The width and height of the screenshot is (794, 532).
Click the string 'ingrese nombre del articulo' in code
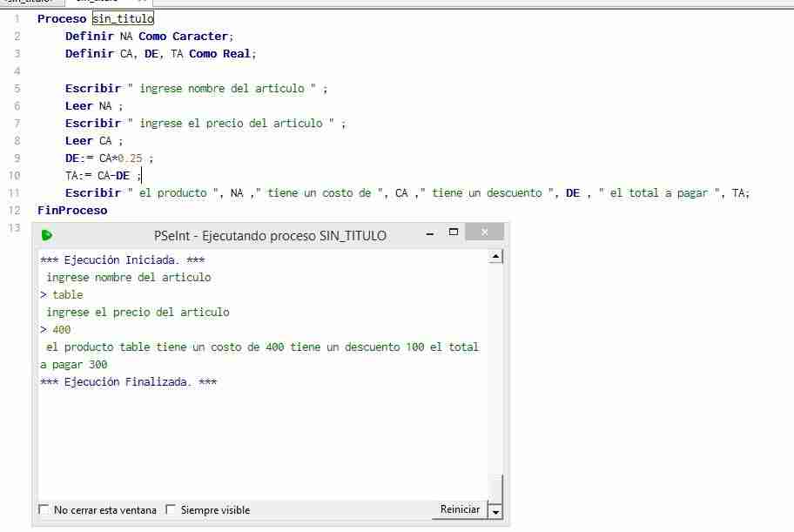[x=222, y=89]
